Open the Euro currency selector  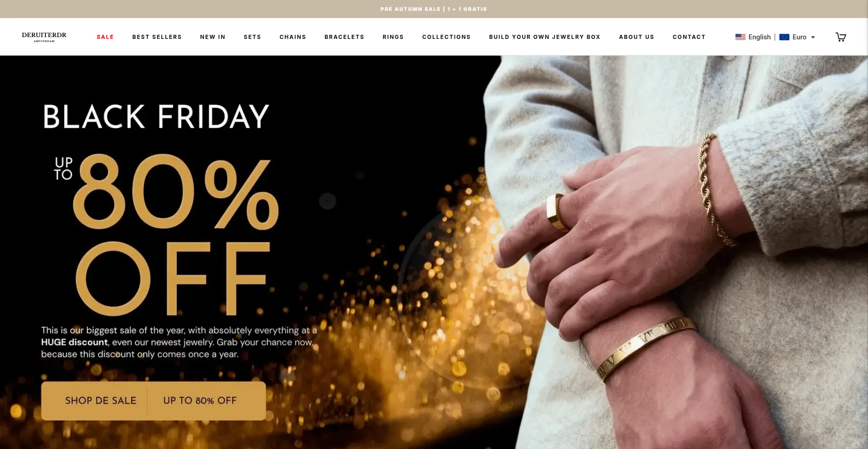click(797, 37)
